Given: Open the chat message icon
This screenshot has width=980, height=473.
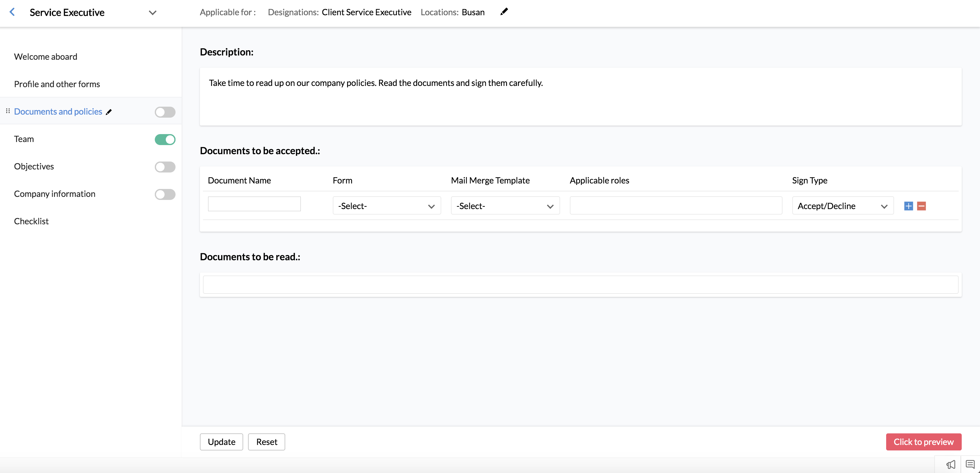Looking at the screenshot, I should pyautogui.click(x=970, y=464).
